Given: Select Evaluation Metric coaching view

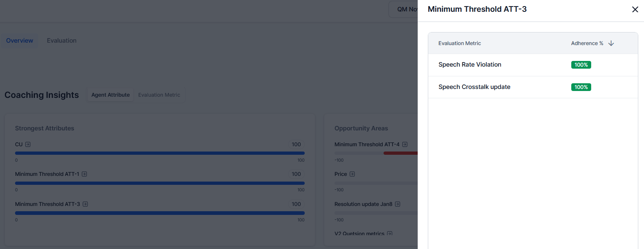Looking at the screenshot, I should (x=159, y=95).
